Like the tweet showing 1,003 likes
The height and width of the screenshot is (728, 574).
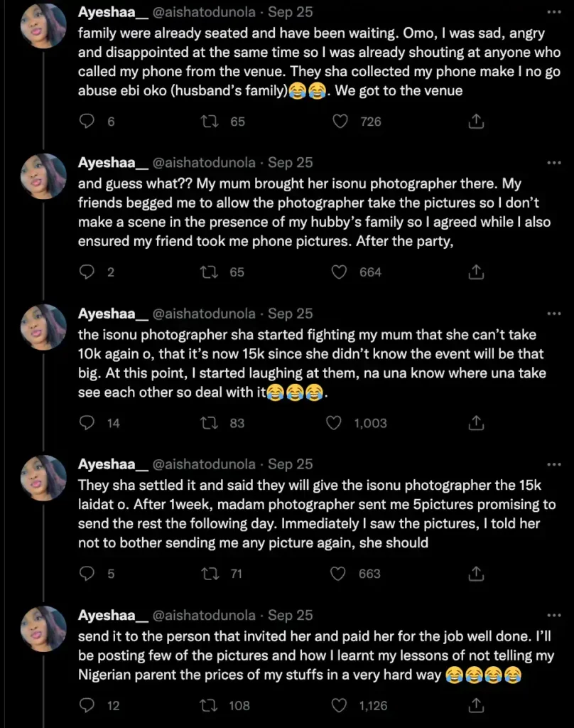tap(334, 423)
